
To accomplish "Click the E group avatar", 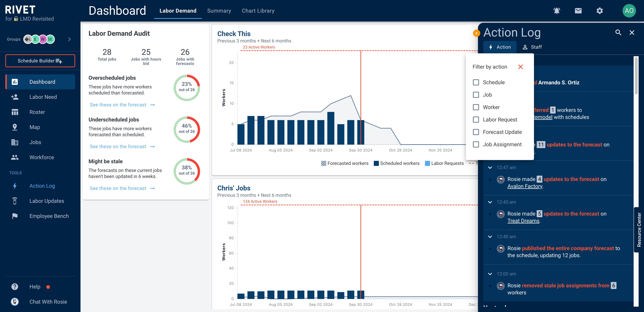I will [35, 39].
